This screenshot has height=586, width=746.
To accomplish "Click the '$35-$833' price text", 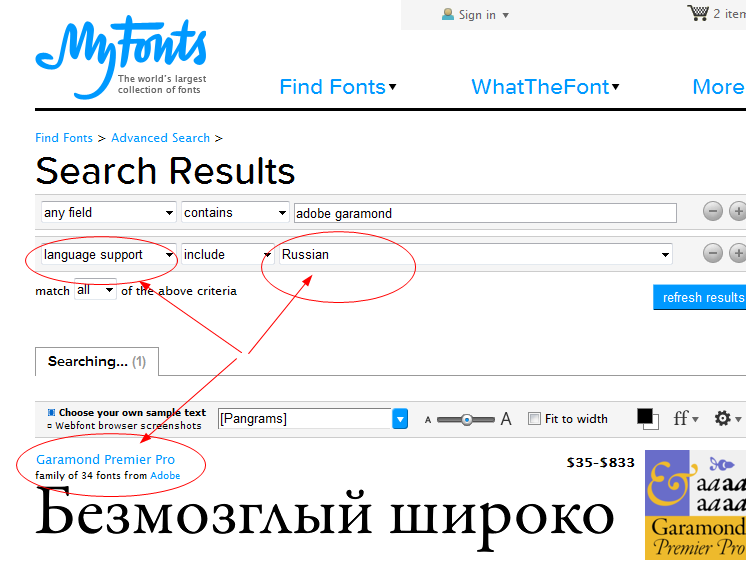I will coord(600,462).
